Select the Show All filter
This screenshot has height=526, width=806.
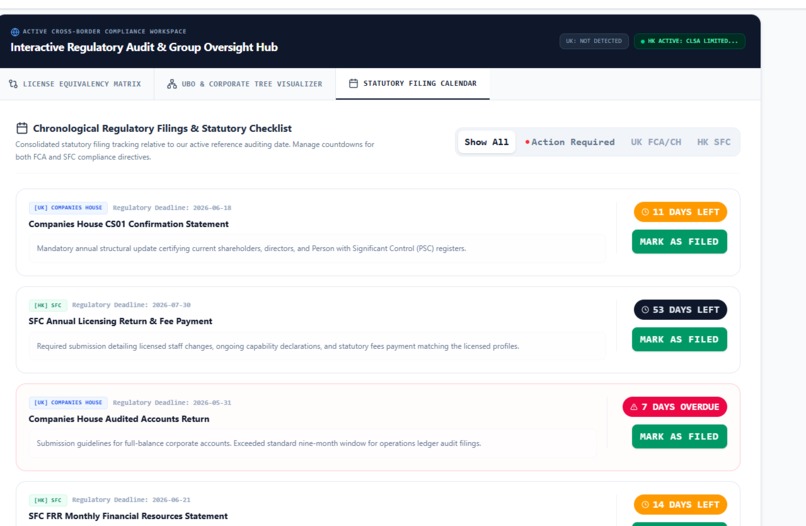pos(486,142)
